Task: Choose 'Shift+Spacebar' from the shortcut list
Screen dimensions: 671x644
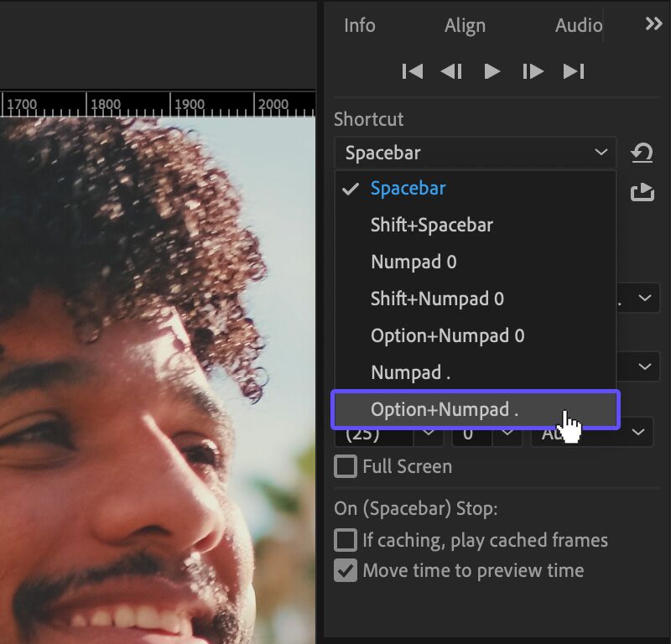Action: 431,225
